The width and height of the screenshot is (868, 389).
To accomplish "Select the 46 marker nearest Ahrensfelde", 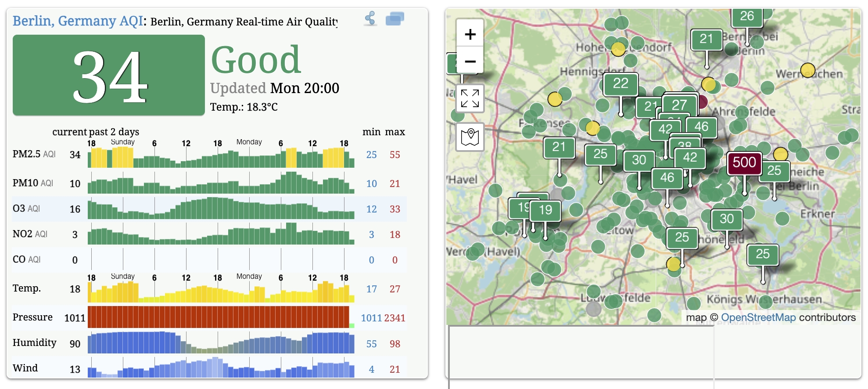I will click(701, 127).
